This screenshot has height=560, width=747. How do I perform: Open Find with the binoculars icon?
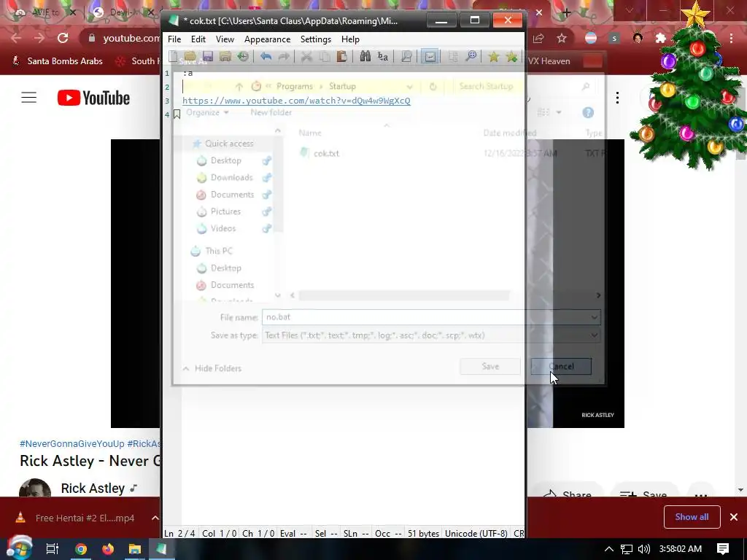click(365, 57)
